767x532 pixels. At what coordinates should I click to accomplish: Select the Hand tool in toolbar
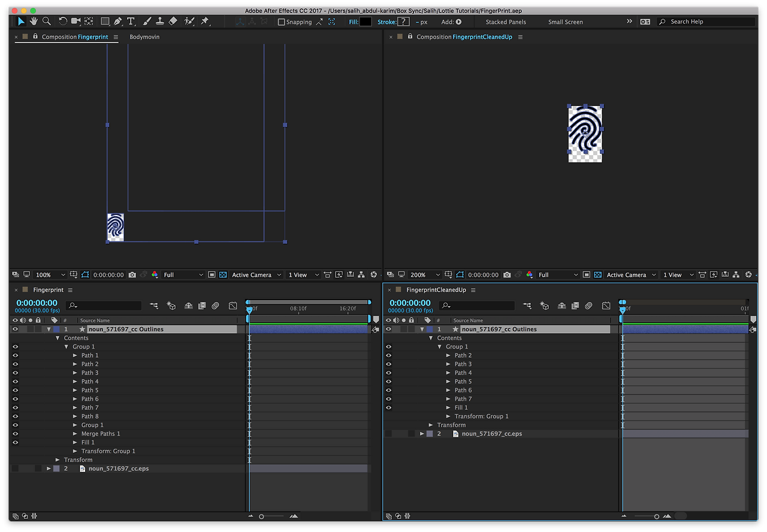(34, 22)
